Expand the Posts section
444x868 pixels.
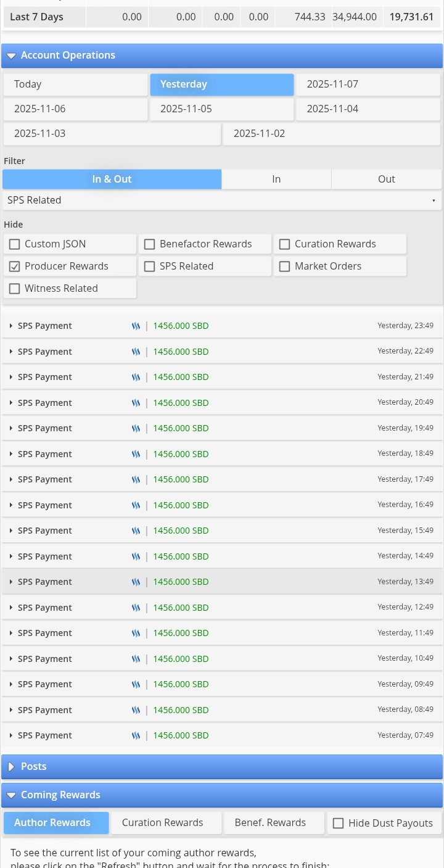[x=222, y=766]
